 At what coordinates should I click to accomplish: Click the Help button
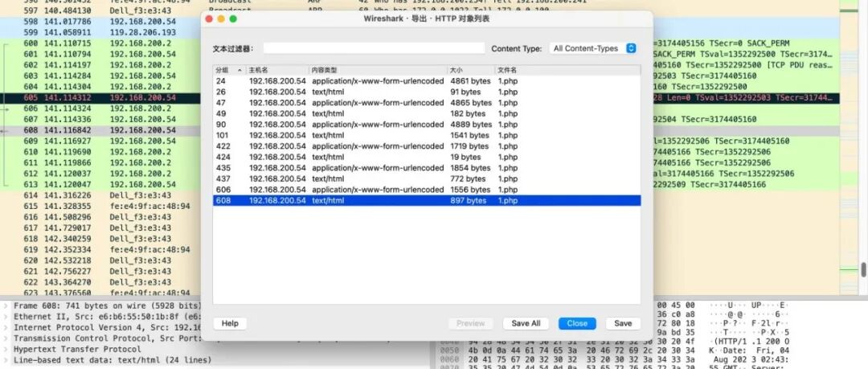[230, 323]
